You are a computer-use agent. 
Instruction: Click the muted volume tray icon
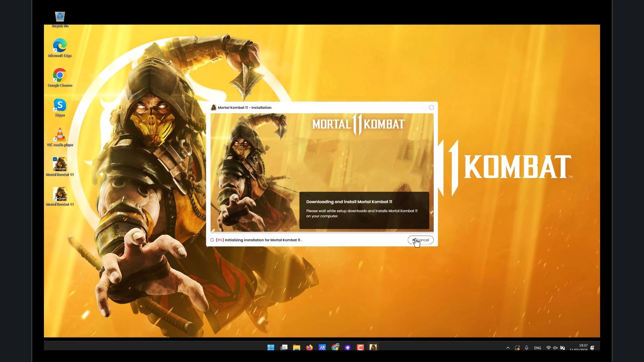555,348
